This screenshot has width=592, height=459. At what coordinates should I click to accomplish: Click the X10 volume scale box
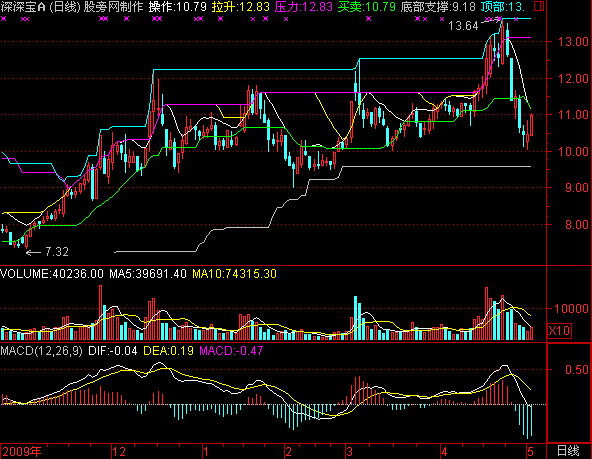tap(559, 331)
